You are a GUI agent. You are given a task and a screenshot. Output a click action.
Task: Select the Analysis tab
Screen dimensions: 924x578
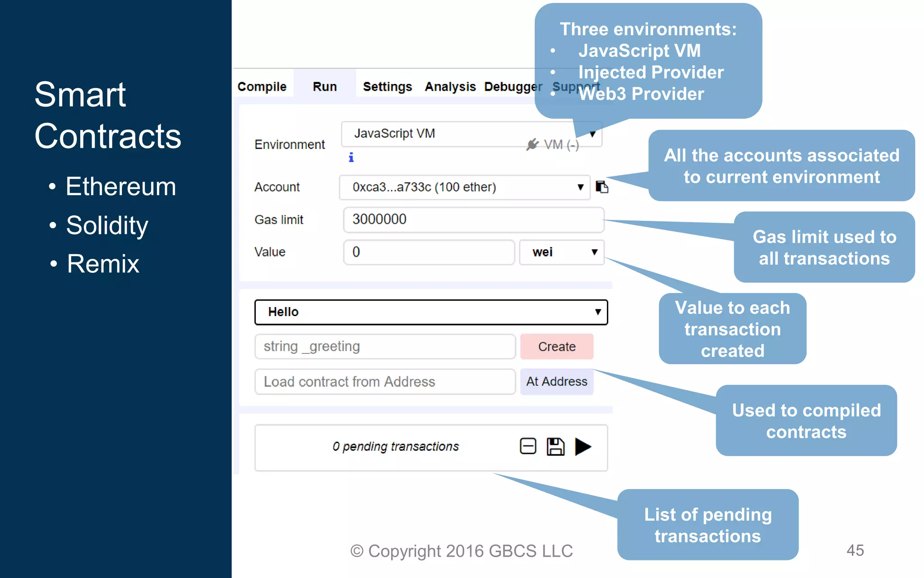coord(450,87)
